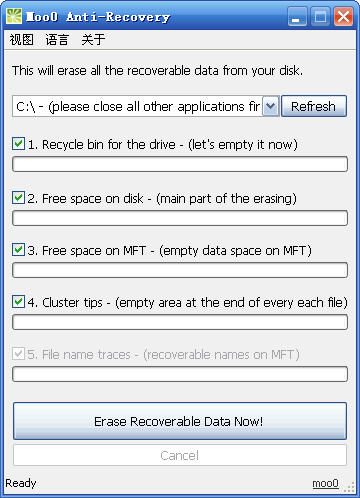360x498 pixels.
Task: Click the Moo0 app icon in title bar
Action: 14,16
